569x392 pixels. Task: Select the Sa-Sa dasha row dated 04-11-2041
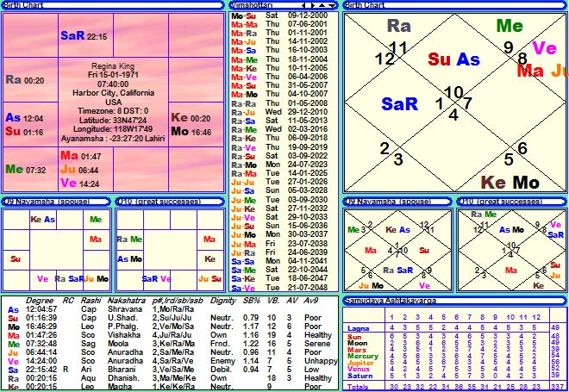pos(280,261)
